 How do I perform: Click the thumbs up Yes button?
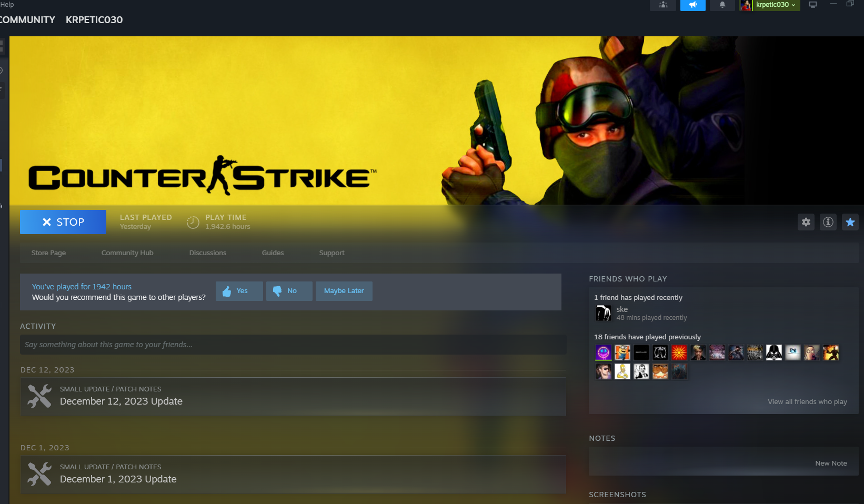point(239,291)
